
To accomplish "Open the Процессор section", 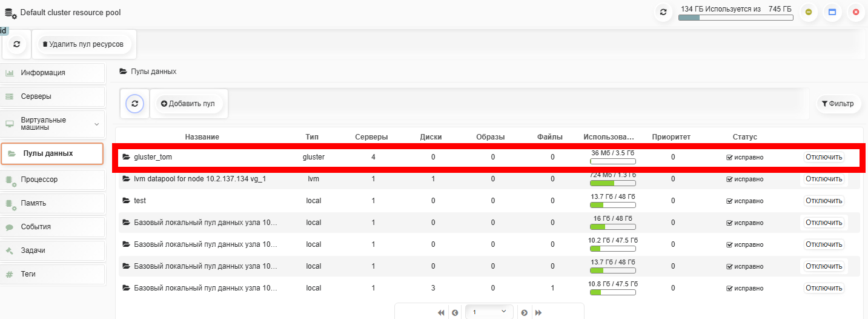I will (x=53, y=180).
